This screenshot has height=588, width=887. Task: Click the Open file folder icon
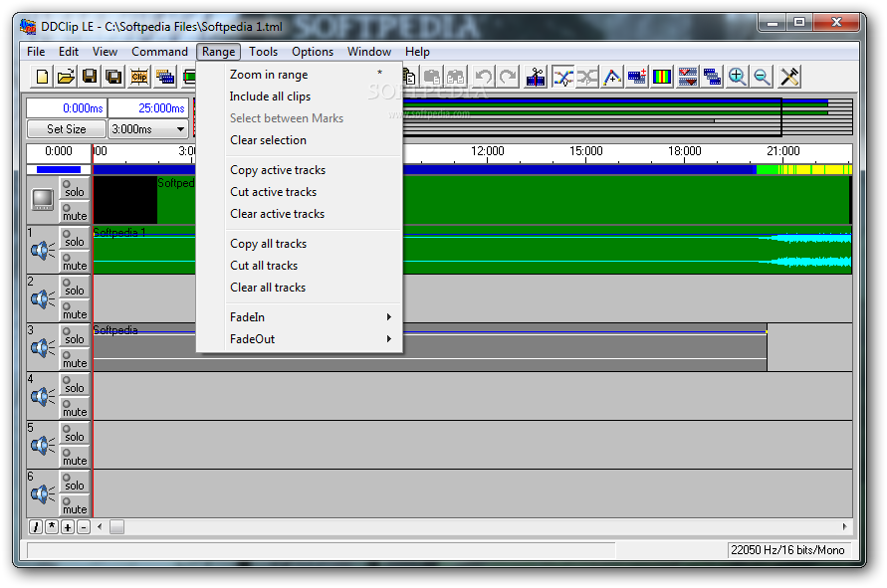[66, 77]
